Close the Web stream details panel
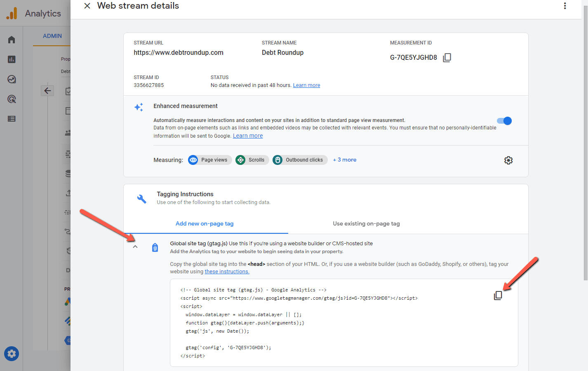The width and height of the screenshot is (588, 371). point(87,6)
